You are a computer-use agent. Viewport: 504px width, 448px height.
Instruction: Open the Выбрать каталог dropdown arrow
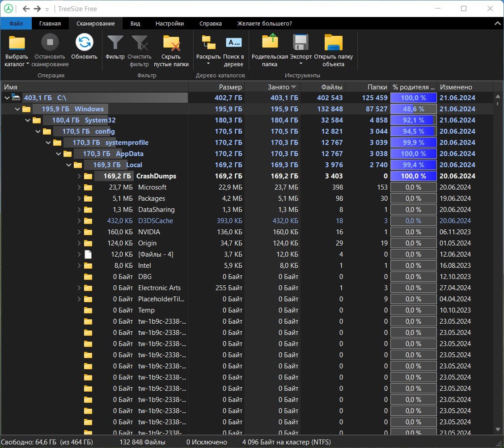coord(28,63)
